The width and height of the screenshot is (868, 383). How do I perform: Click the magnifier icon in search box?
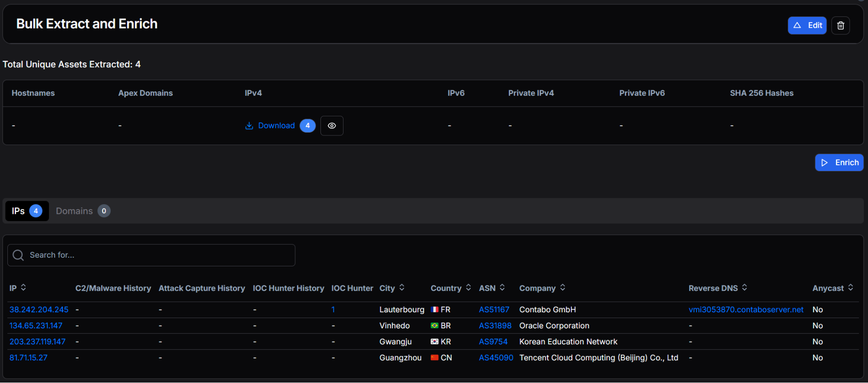(x=18, y=255)
